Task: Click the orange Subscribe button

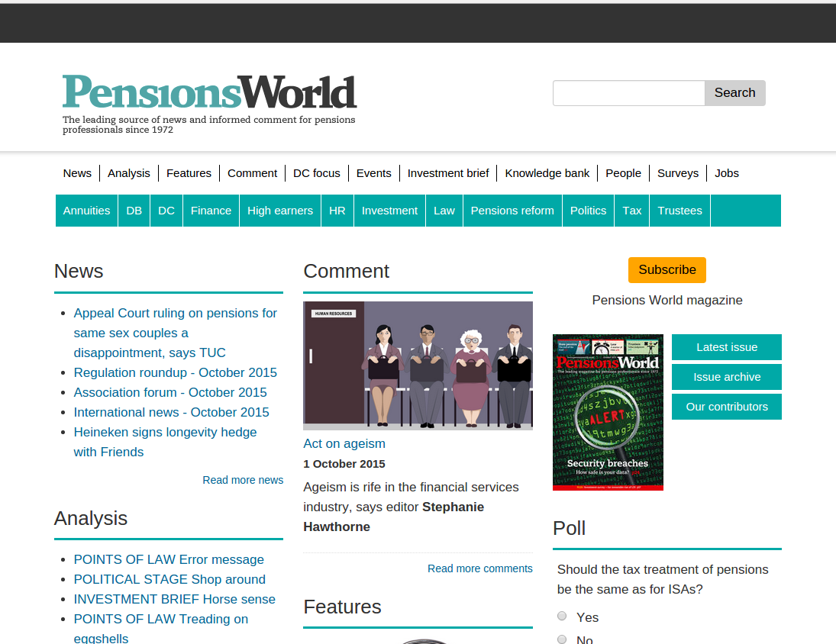Action: (x=667, y=270)
